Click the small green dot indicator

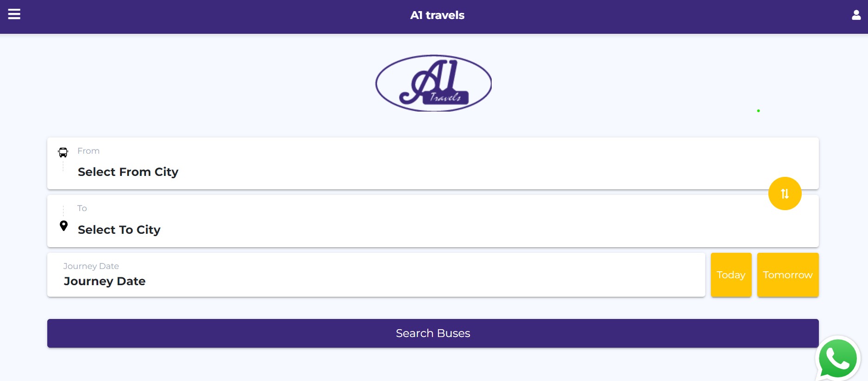point(758,111)
